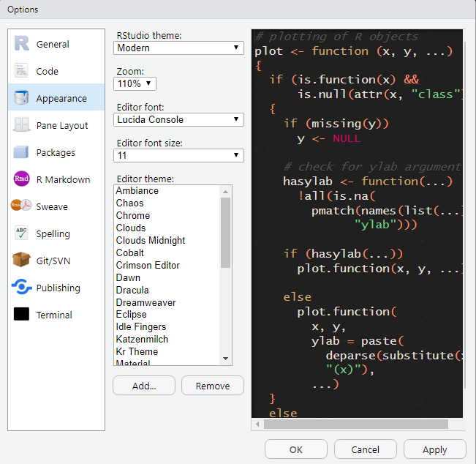
Task: Pick the Idle Fingers editor theme
Action: coord(167,327)
